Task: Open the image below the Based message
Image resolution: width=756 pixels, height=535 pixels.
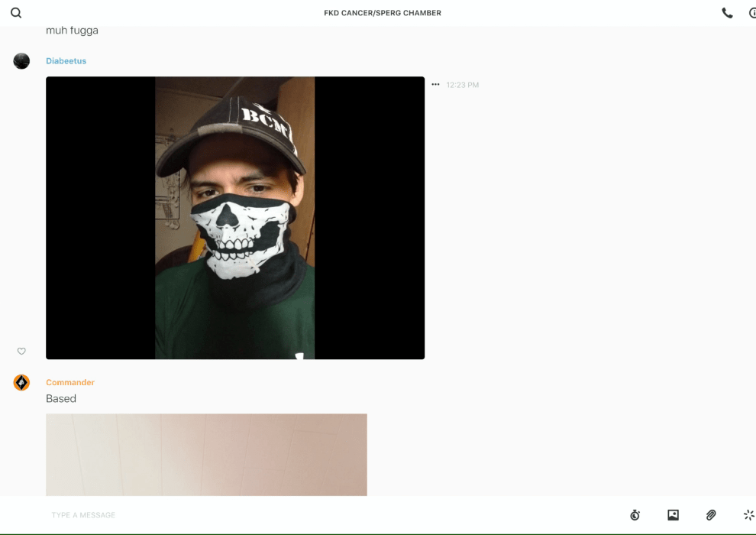Action: [206, 455]
